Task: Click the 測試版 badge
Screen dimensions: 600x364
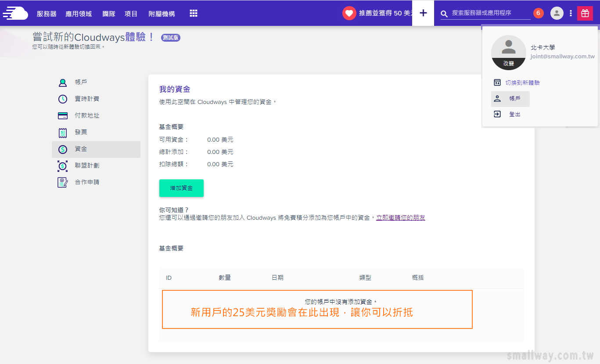Action: tap(171, 38)
